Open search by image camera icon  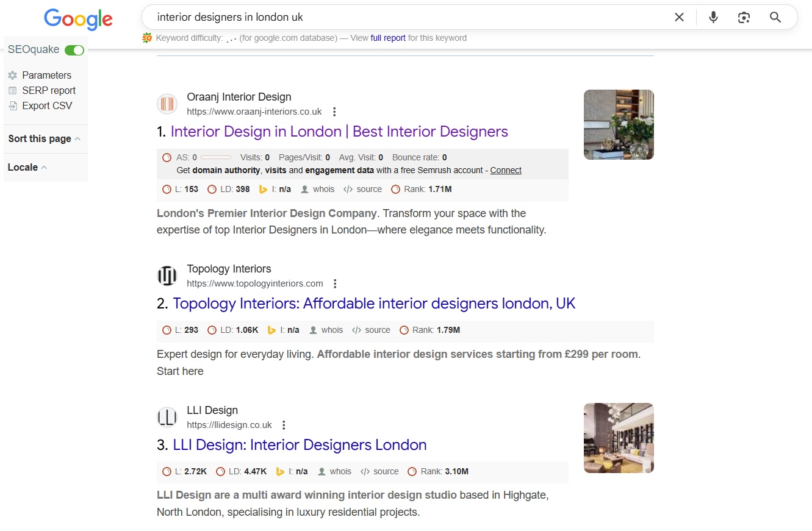point(744,18)
